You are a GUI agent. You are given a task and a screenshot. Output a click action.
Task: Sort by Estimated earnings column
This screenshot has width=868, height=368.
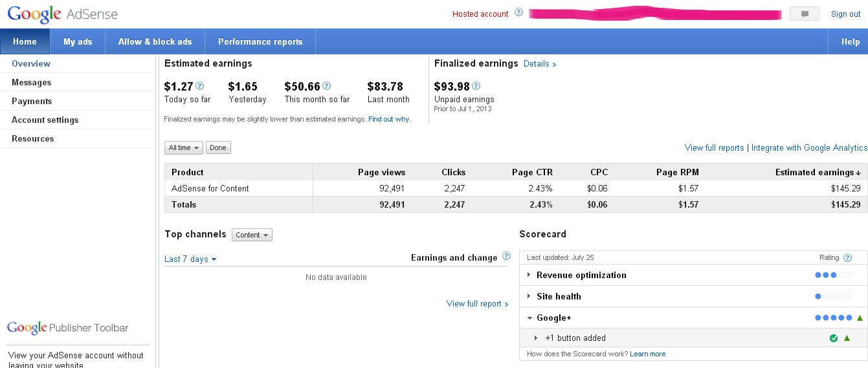coord(818,172)
